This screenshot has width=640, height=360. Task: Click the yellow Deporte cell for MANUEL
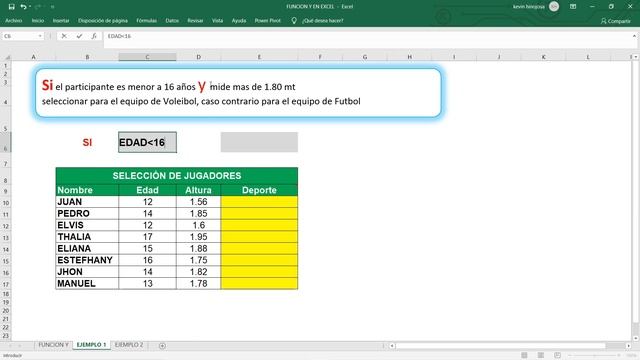pyautogui.click(x=259, y=283)
